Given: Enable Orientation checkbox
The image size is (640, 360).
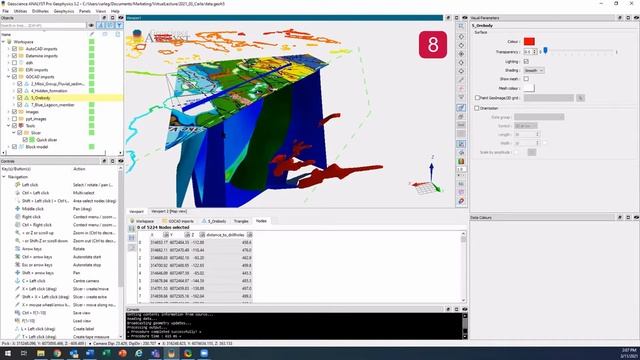Looking at the screenshot, I should point(476,108).
